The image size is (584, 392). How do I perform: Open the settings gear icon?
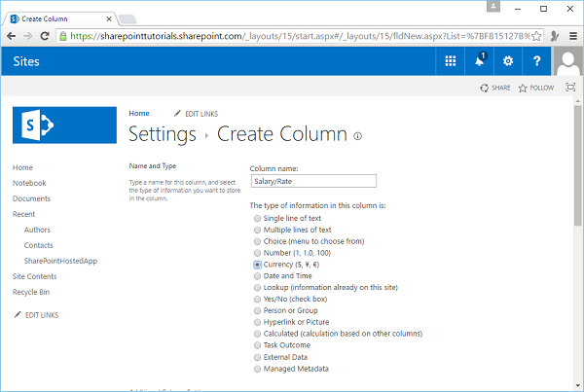(507, 61)
